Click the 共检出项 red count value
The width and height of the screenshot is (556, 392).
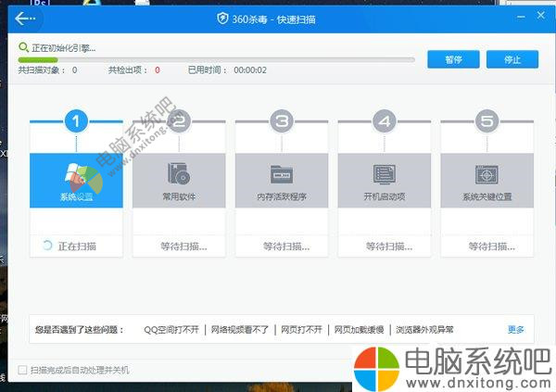click(x=158, y=70)
